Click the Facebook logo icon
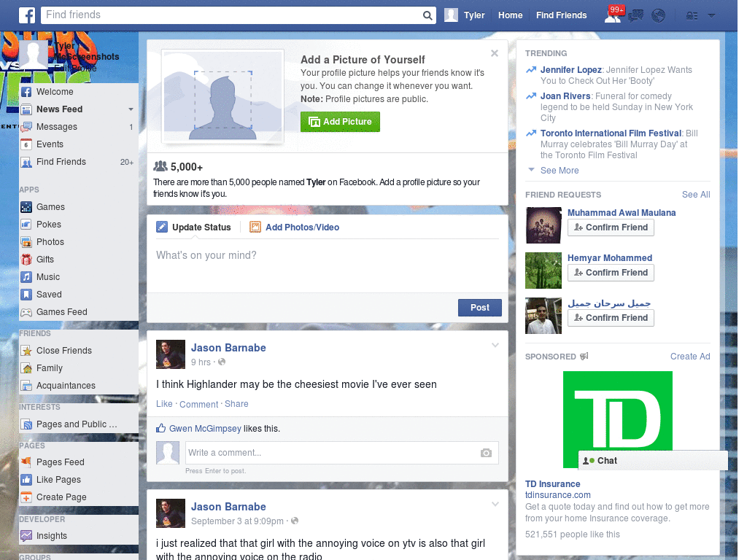747x560 pixels. click(x=27, y=15)
